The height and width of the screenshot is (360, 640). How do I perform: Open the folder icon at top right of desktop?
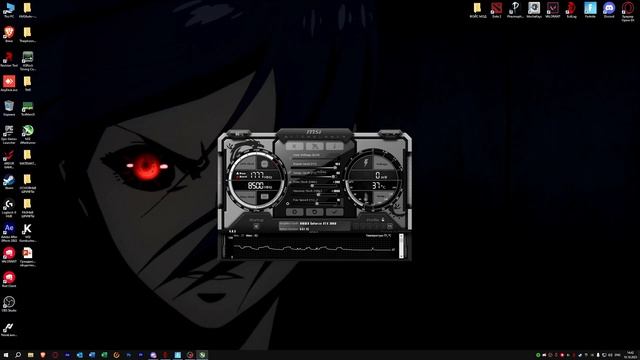pyautogui.click(x=478, y=10)
